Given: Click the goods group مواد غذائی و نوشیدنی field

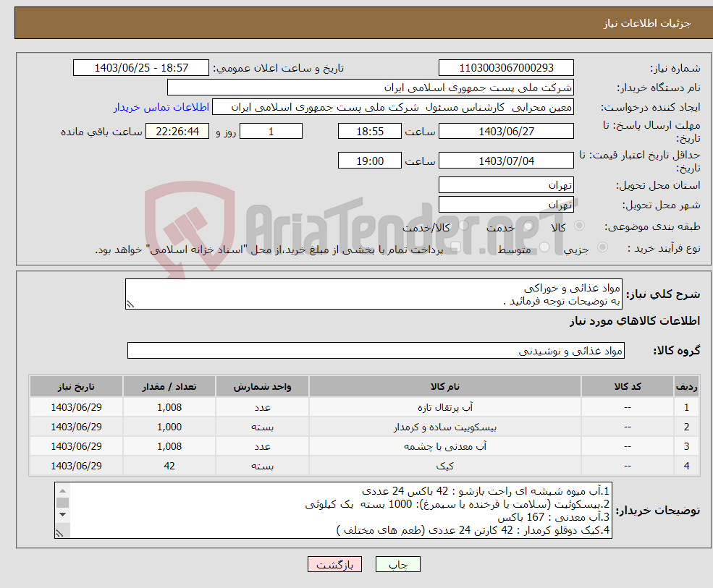Looking at the screenshot, I should [x=376, y=350].
